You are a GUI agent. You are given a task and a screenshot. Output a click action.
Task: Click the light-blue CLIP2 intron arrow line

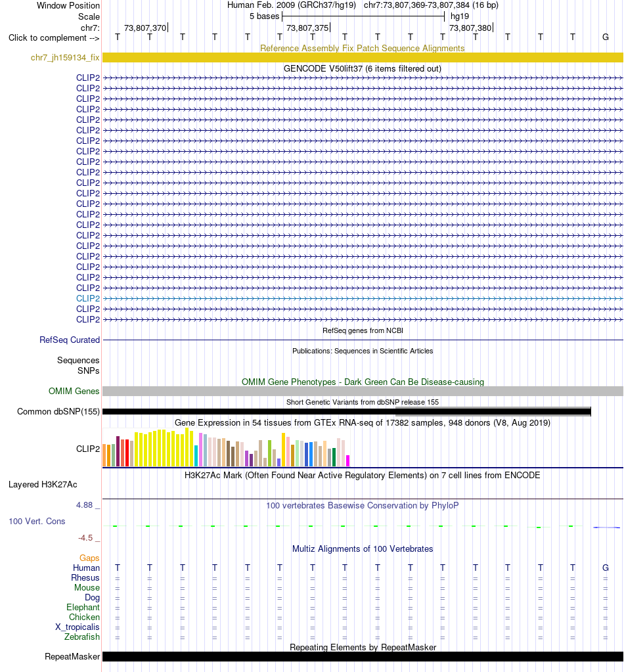[363, 298]
